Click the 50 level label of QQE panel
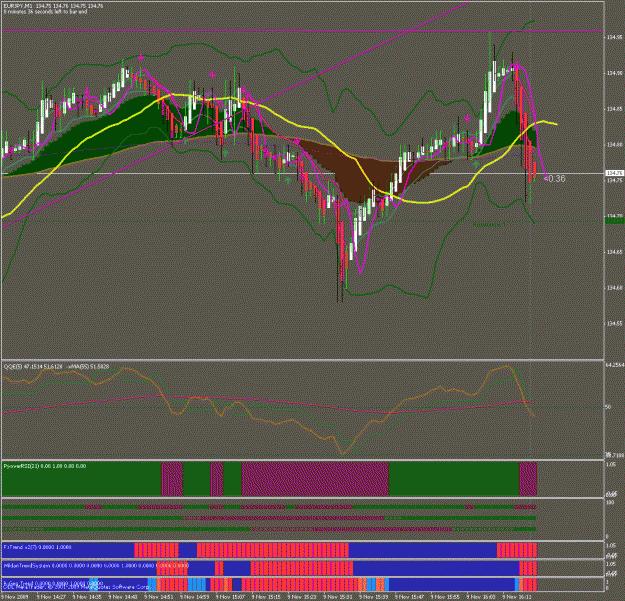Viewport: 625px width, 601px height. 608,407
